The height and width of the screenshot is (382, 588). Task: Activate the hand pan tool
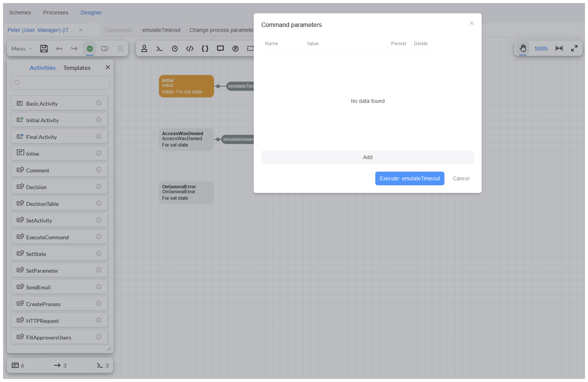523,48
